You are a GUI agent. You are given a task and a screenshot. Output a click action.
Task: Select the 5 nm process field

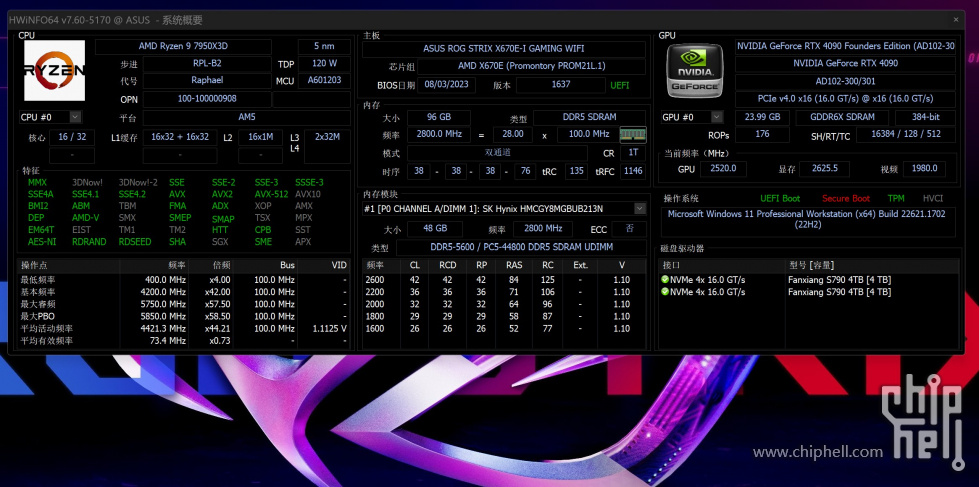[x=324, y=47]
